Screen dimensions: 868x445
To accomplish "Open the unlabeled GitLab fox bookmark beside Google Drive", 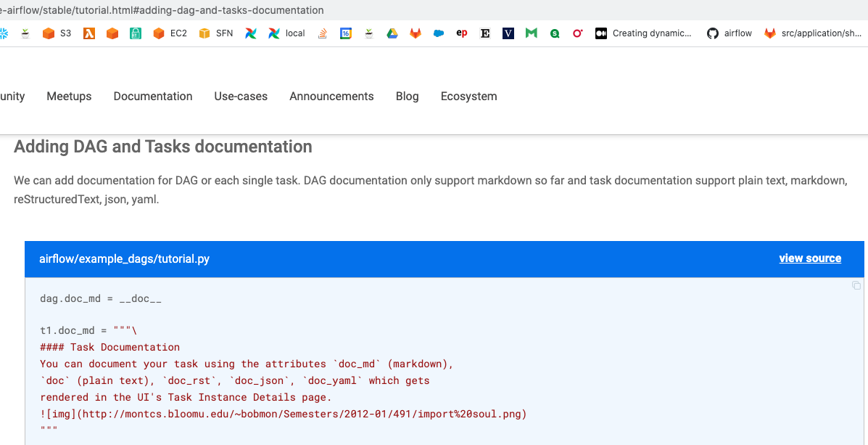I will 416,33.
